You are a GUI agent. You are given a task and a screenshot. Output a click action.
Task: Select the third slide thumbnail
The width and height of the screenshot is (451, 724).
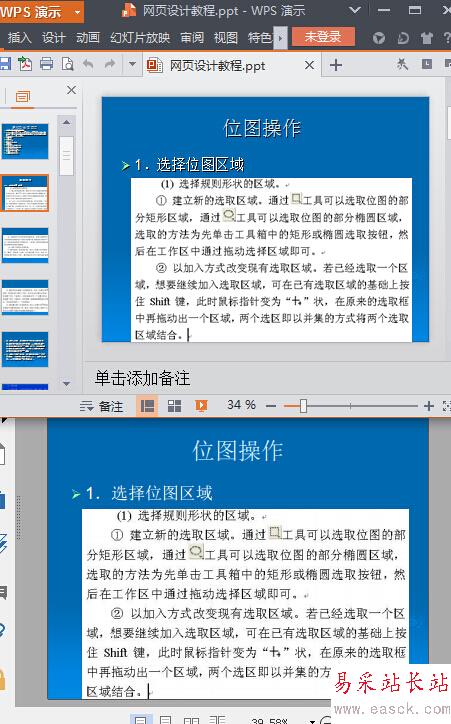pyautogui.click(x=24, y=246)
